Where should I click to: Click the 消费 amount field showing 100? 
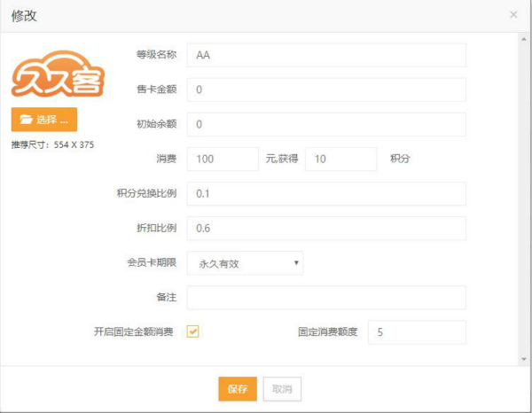(x=223, y=159)
